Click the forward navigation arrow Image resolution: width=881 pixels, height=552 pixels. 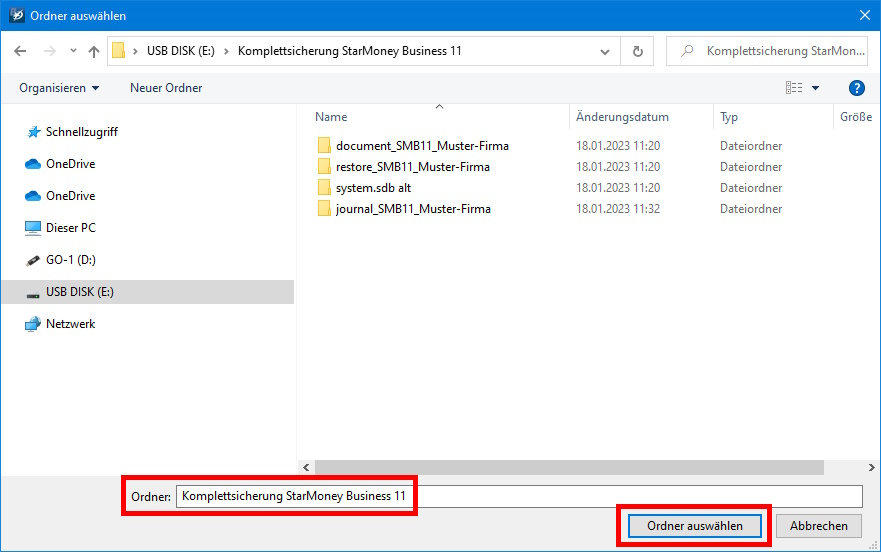(x=49, y=51)
